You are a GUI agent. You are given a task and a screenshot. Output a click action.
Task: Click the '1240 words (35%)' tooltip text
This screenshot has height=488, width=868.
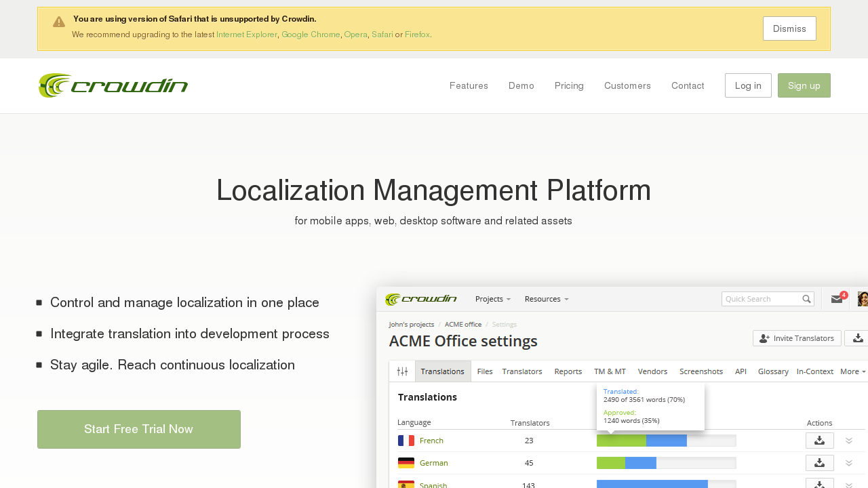click(631, 421)
